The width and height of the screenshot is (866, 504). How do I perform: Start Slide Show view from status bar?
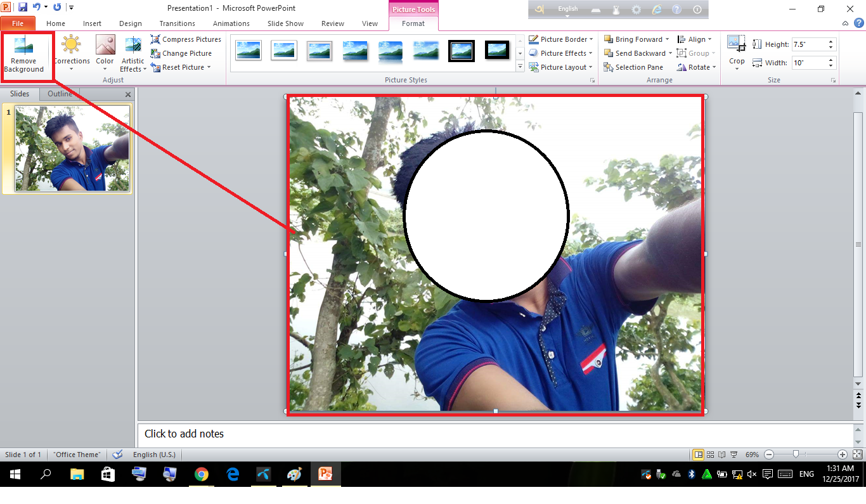734,455
